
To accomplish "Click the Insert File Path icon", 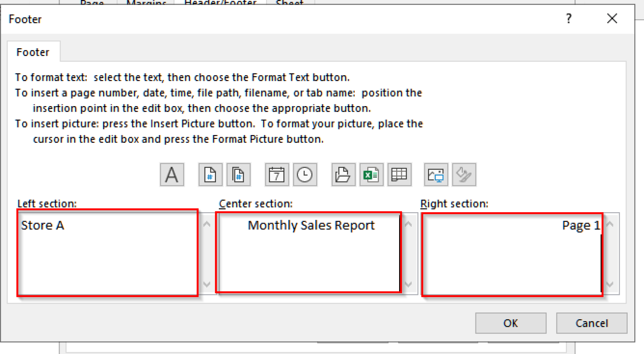I will 343,174.
